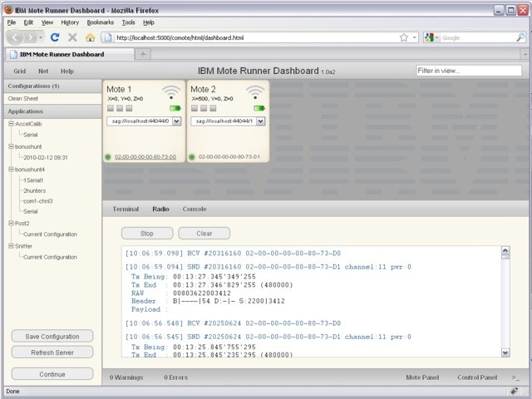Click the page icon in address bar
The width and height of the screenshot is (532, 399).
pos(108,37)
